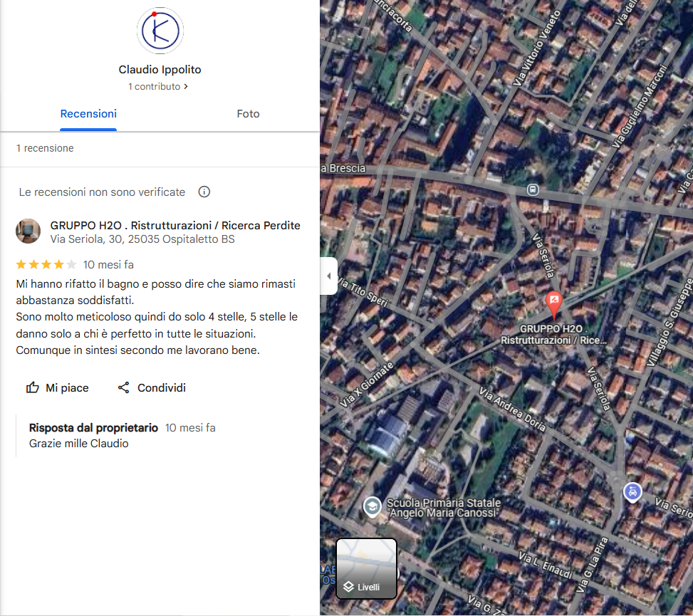Screen dimensions: 693x616
Task: Click the 1 contributo text
Action: point(155,87)
